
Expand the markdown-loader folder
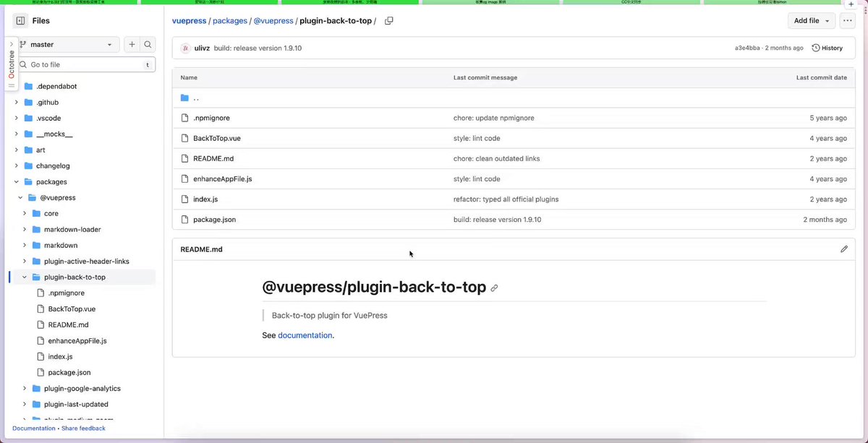pyautogui.click(x=25, y=230)
